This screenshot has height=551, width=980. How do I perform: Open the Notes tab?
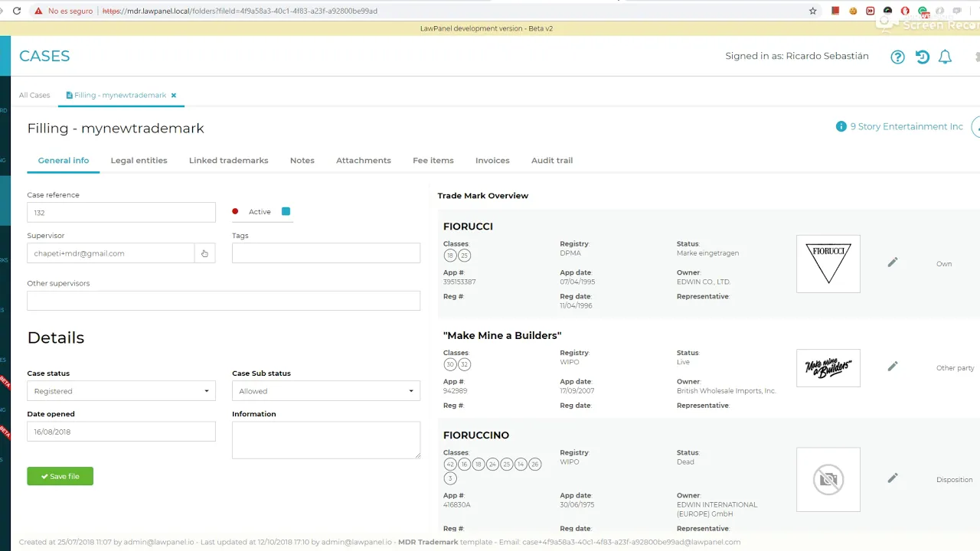point(302,161)
